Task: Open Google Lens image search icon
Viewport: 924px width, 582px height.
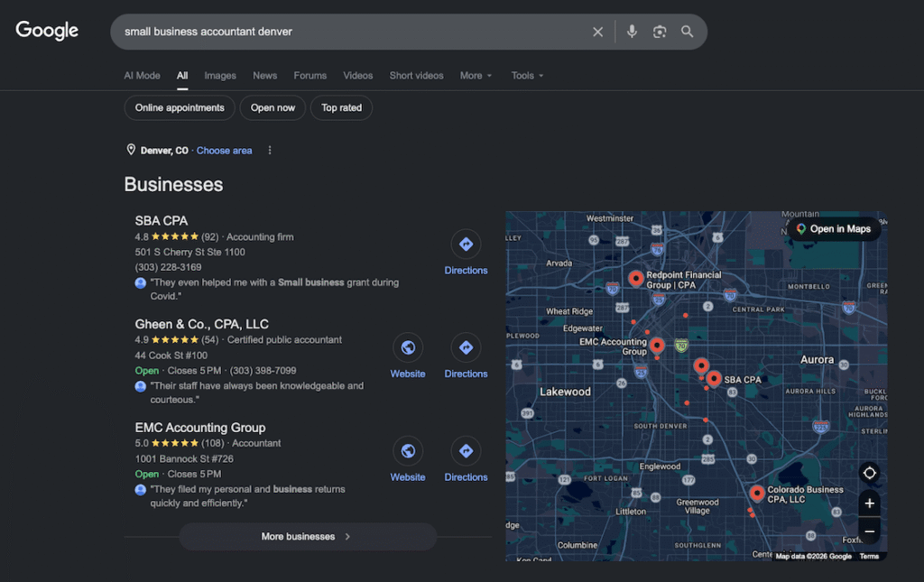Action: pos(660,32)
